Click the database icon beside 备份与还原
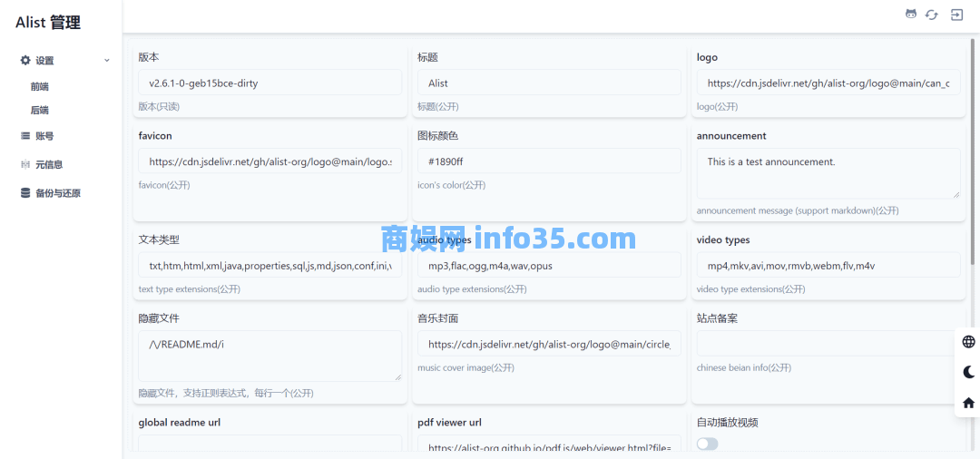Viewport: 980px width, 459px height. point(25,193)
